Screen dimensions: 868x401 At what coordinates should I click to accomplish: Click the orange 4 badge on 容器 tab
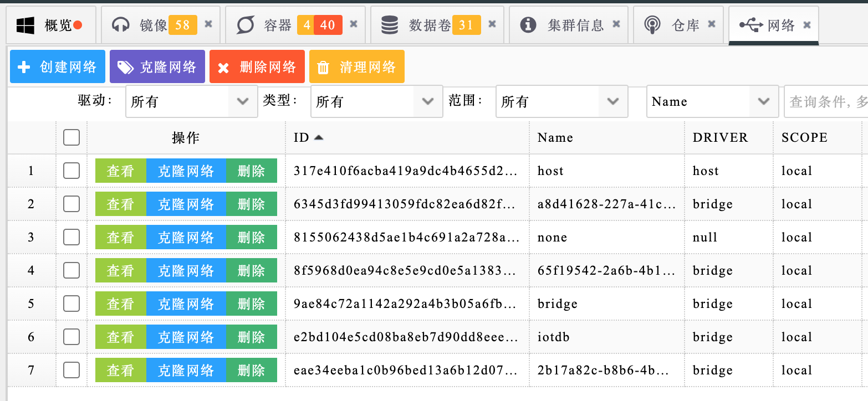click(x=306, y=25)
